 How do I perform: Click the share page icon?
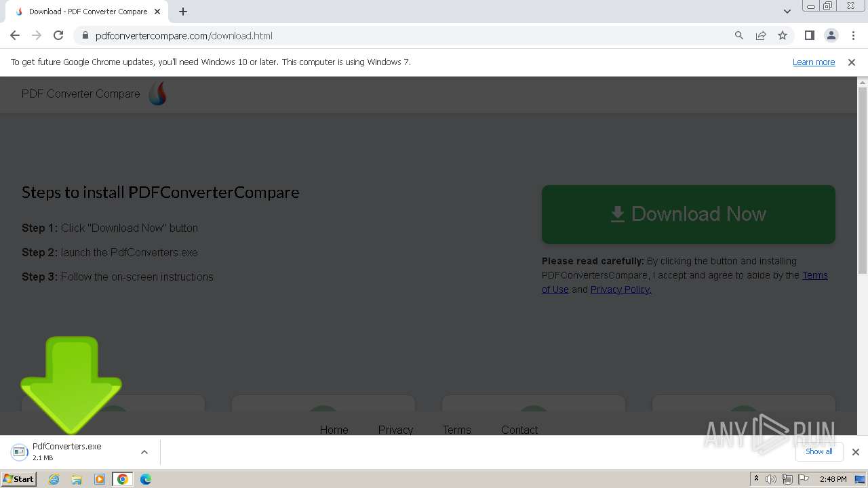coord(761,35)
